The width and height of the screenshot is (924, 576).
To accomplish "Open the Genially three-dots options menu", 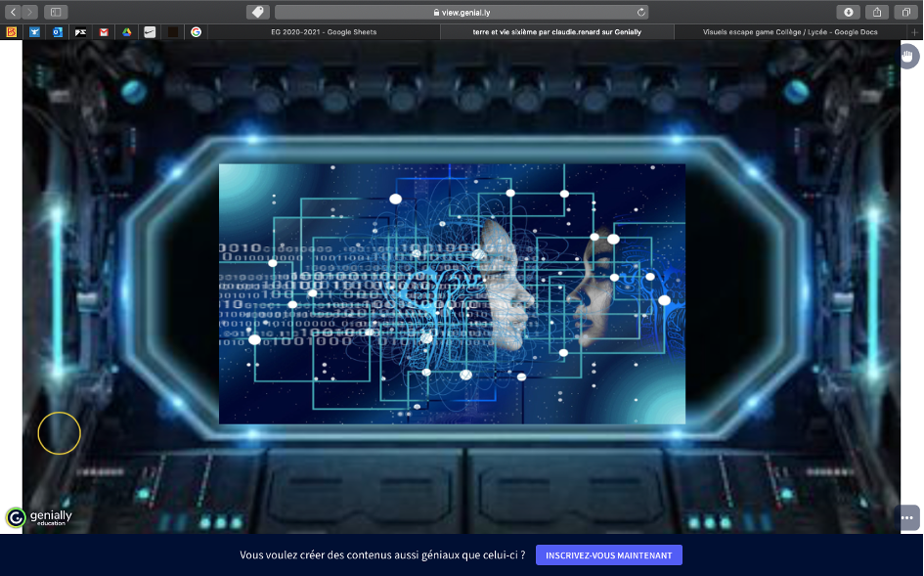I will coord(907,517).
